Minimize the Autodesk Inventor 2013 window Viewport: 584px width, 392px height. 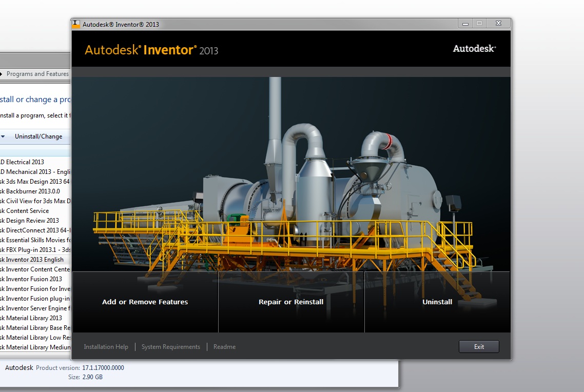coord(465,24)
